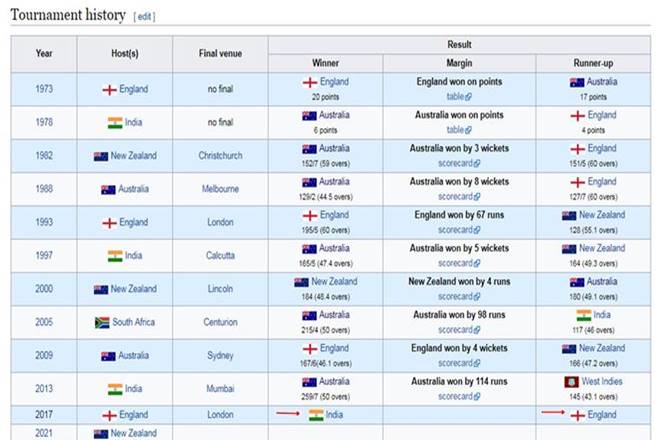The height and width of the screenshot is (440, 660).
Task: Open the 2021 year link
Action: tap(44, 433)
